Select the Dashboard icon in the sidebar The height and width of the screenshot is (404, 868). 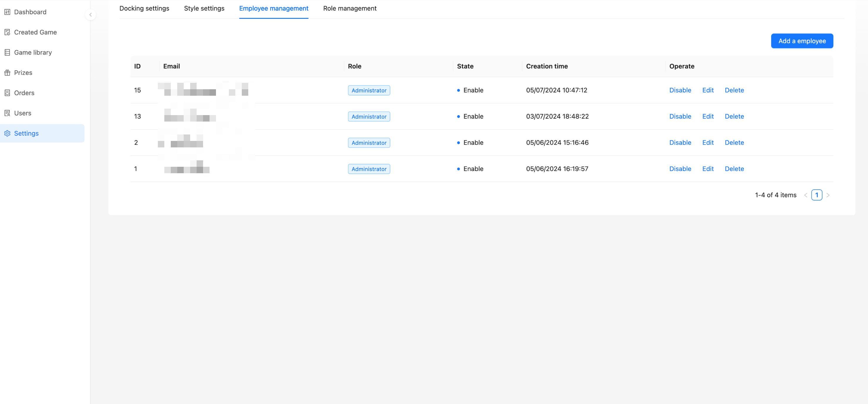pos(7,12)
